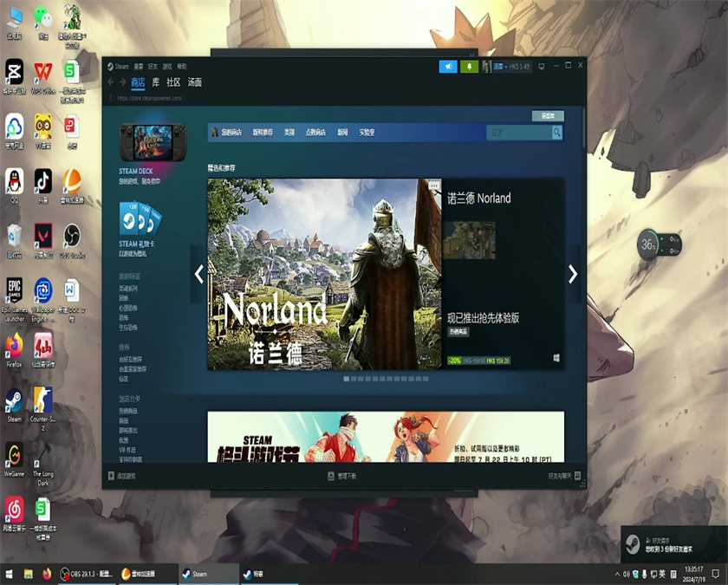
Task: Click the store search magnifier icon
Action: point(557,130)
